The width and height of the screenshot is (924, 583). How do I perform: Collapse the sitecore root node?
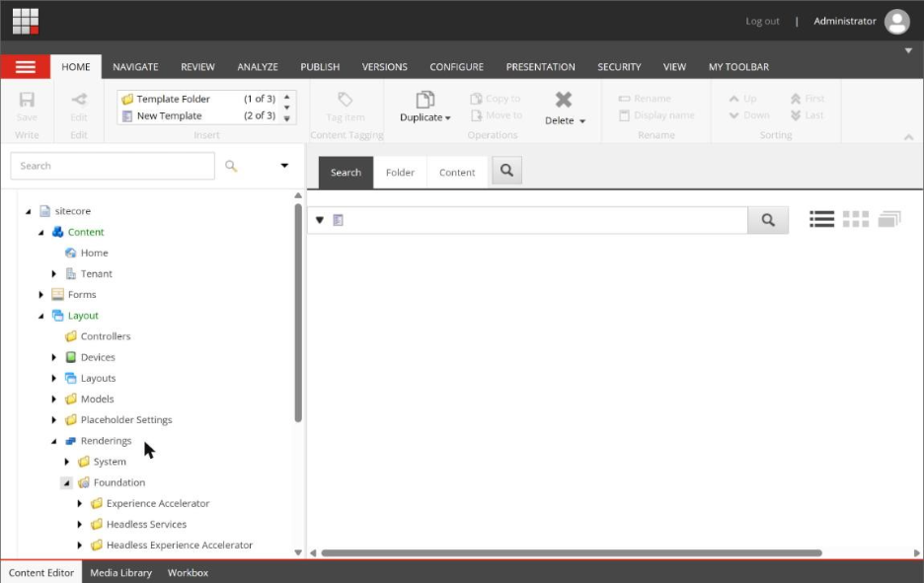[x=29, y=211]
